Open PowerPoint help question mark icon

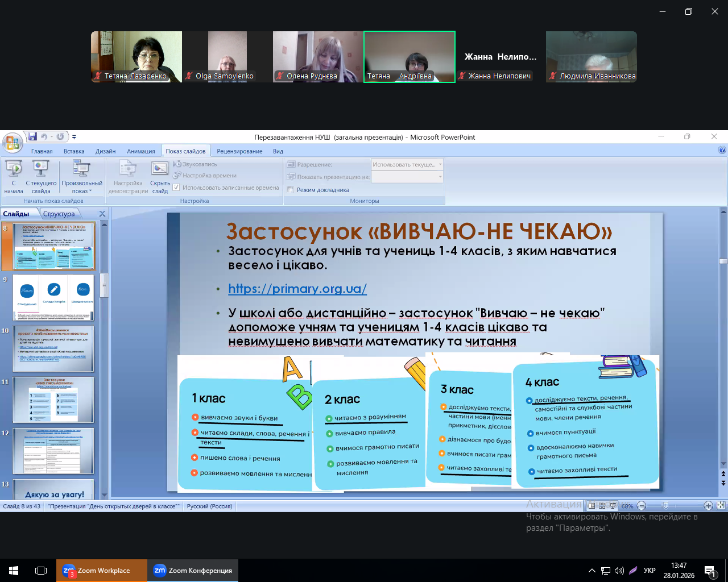pyautogui.click(x=722, y=151)
